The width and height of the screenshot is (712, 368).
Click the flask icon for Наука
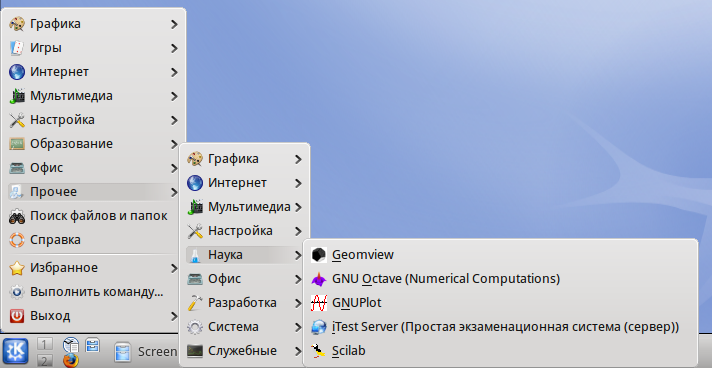(x=195, y=255)
